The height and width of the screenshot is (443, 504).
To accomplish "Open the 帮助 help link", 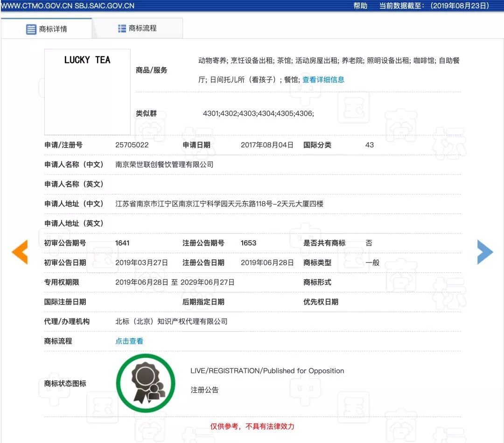I will click(x=360, y=6).
